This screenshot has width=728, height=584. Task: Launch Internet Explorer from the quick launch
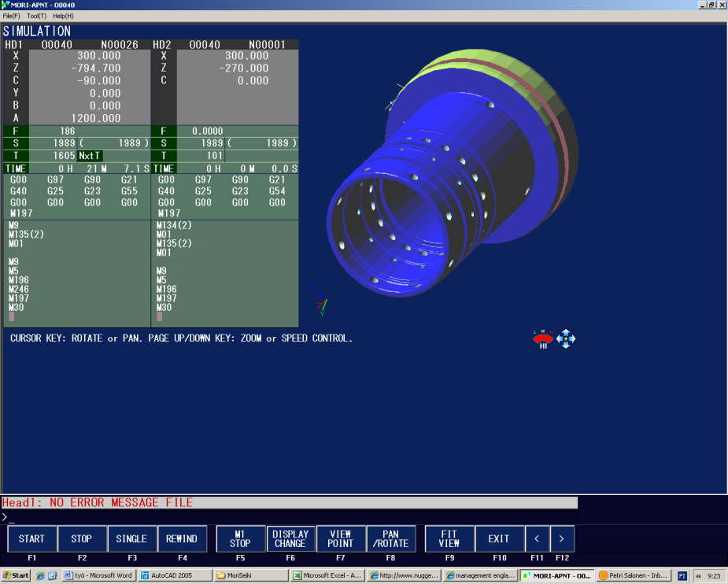pyautogui.click(x=40, y=575)
